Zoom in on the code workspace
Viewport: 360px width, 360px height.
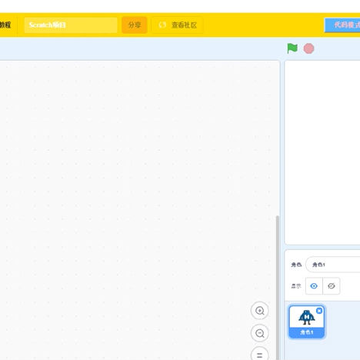coord(260,311)
